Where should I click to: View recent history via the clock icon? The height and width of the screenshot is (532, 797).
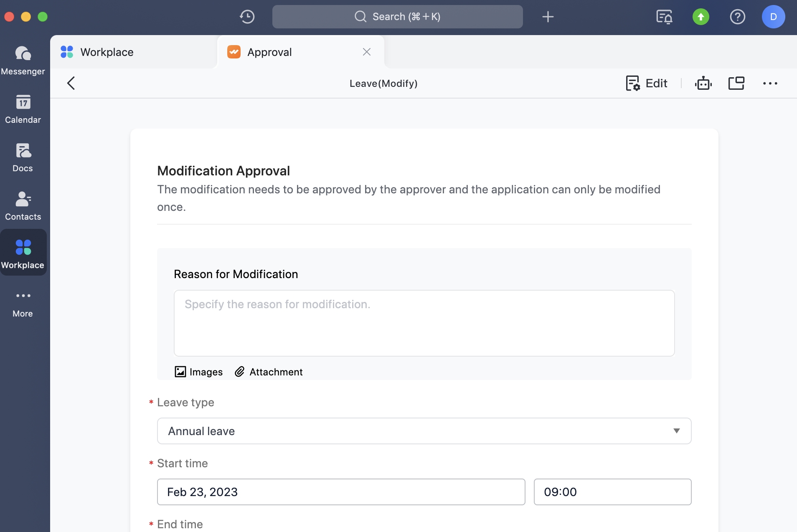click(x=246, y=17)
